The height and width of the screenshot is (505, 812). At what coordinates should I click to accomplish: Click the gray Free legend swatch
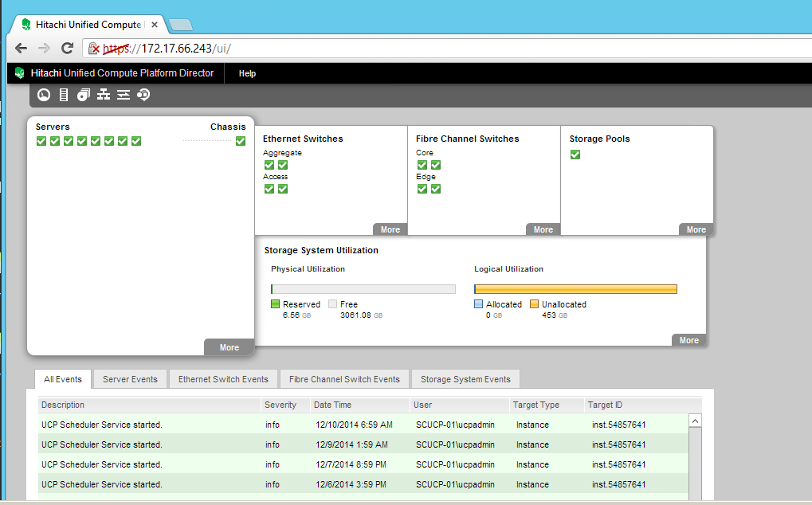332,303
